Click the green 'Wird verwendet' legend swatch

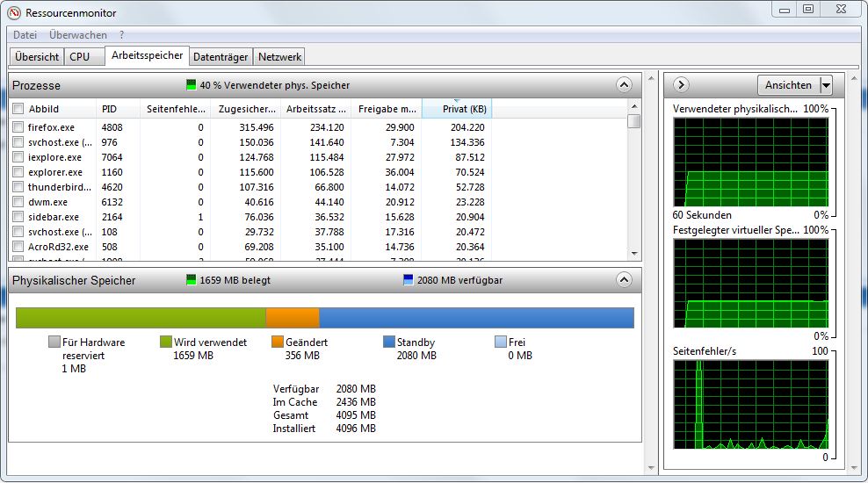(x=165, y=342)
